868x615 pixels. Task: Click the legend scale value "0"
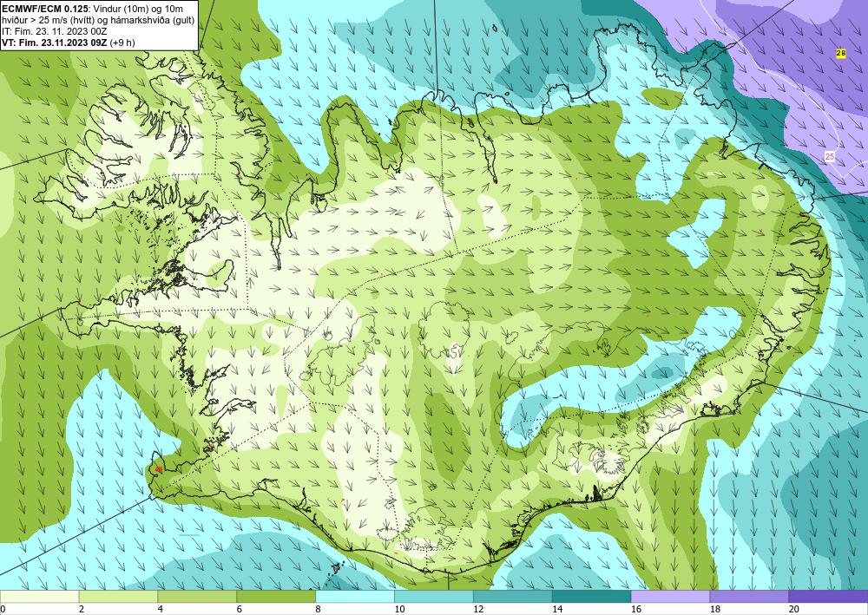click(3, 610)
